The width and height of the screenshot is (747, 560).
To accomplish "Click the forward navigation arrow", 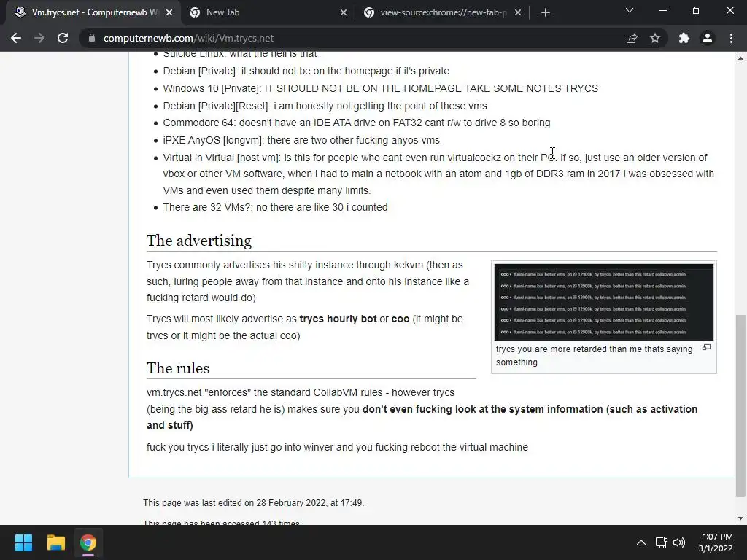I will 39,38.
